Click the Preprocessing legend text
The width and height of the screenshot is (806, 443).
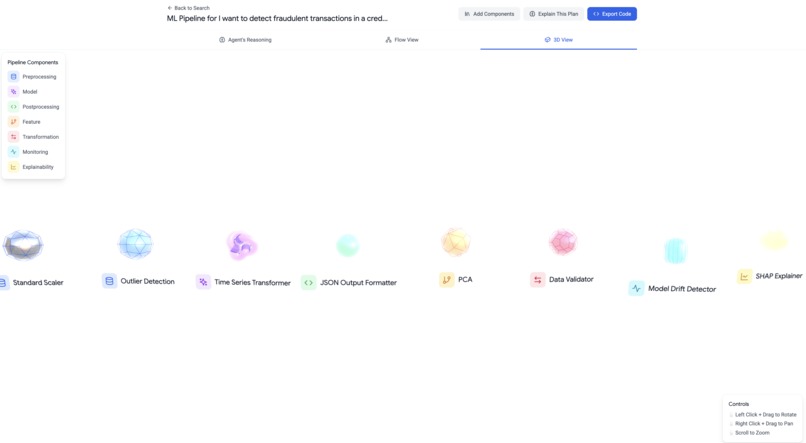tap(39, 77)
